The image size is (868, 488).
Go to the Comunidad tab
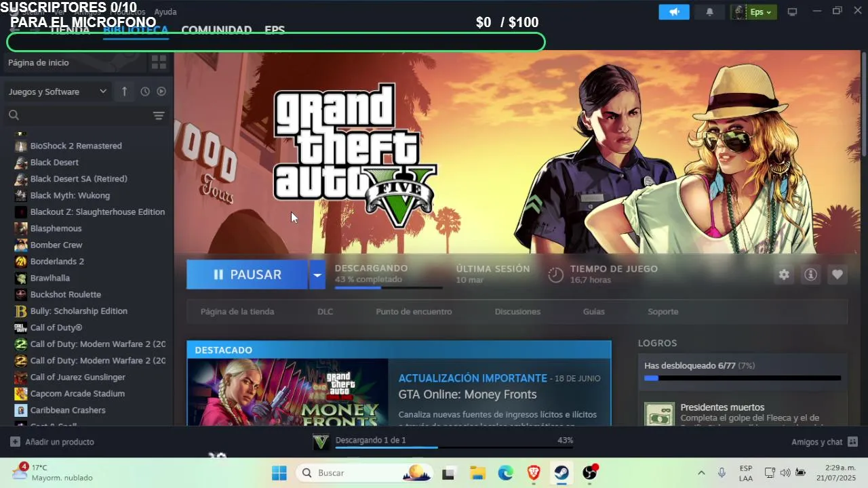point(216,30)
